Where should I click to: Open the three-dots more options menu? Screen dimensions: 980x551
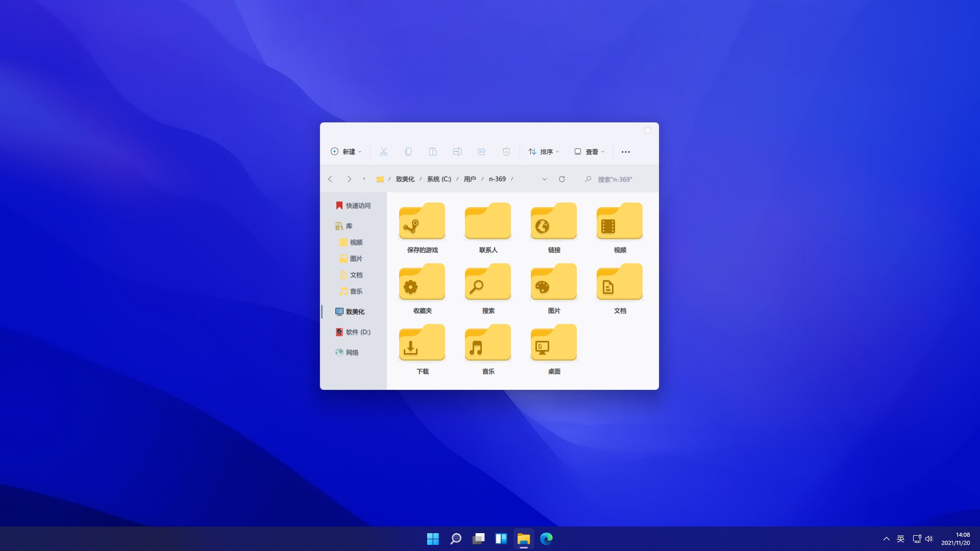(626, 152)
